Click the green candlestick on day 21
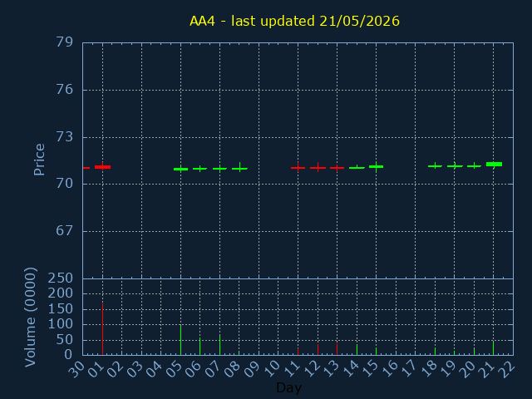The width and height of the screenshot is (532, 399). tap(494, 165)
